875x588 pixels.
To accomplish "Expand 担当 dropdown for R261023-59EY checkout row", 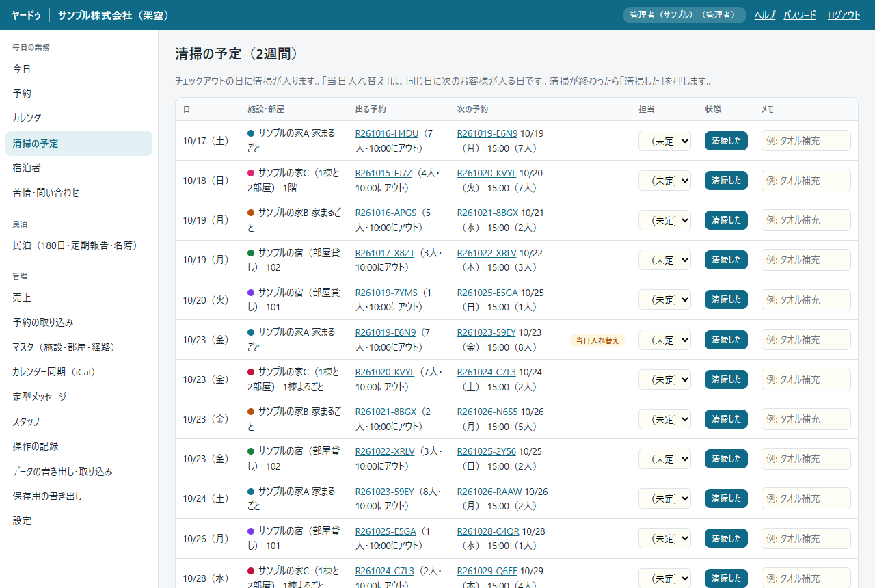I will (x=664, y=498).
